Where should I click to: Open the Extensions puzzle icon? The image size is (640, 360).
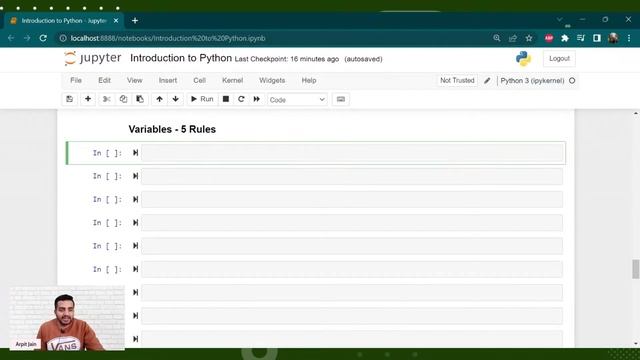pyautogui.click(x=565, y=38)
